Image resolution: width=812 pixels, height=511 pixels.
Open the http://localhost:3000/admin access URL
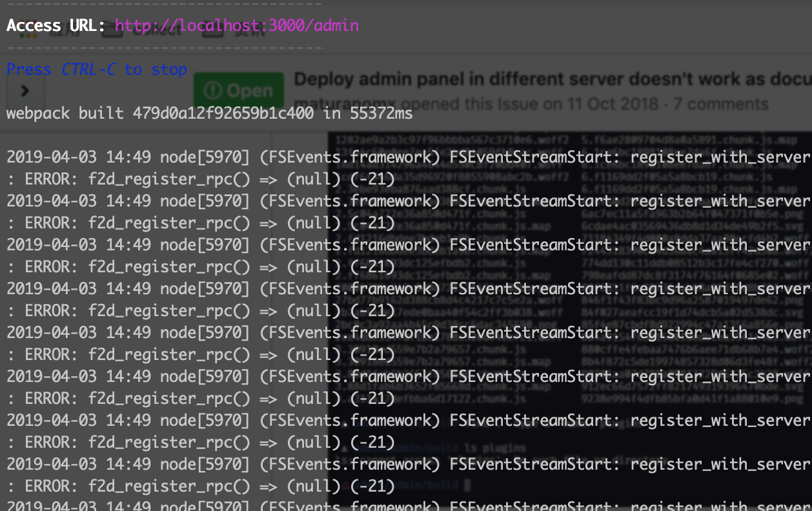click(x=237, y=26)
